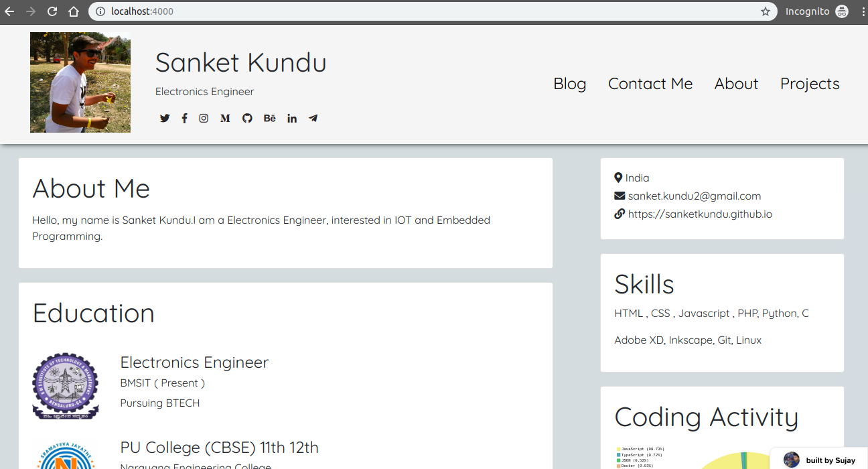Click the Behance social icon
The width and height of the screenshot is (868, 469).
pos(269,119)
